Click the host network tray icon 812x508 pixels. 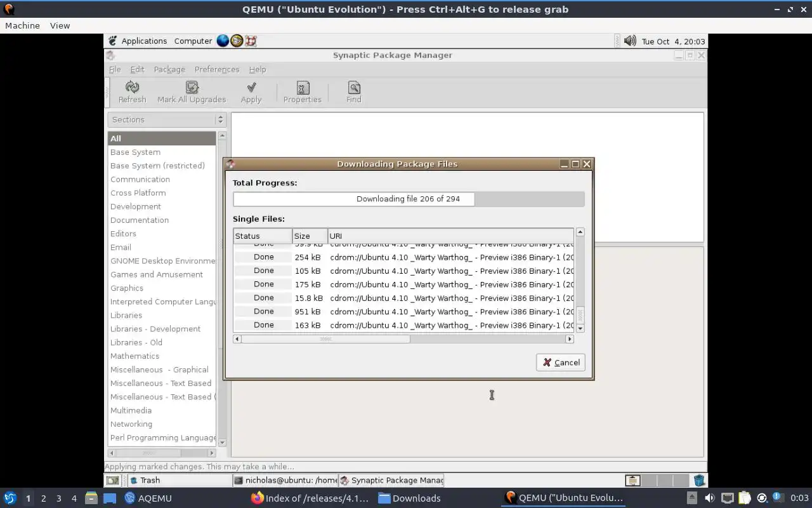click(728, 498)
